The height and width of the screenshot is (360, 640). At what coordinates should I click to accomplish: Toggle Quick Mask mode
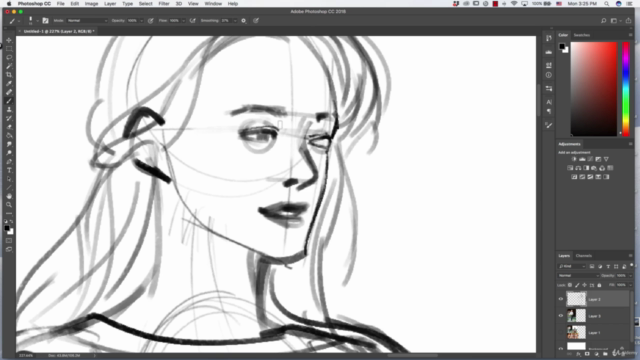tap(9, 240)
